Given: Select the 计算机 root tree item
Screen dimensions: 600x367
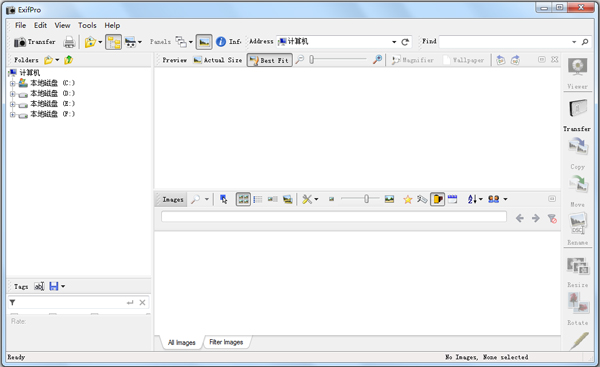Looking at the screenshot, I should tap(29, 73).
